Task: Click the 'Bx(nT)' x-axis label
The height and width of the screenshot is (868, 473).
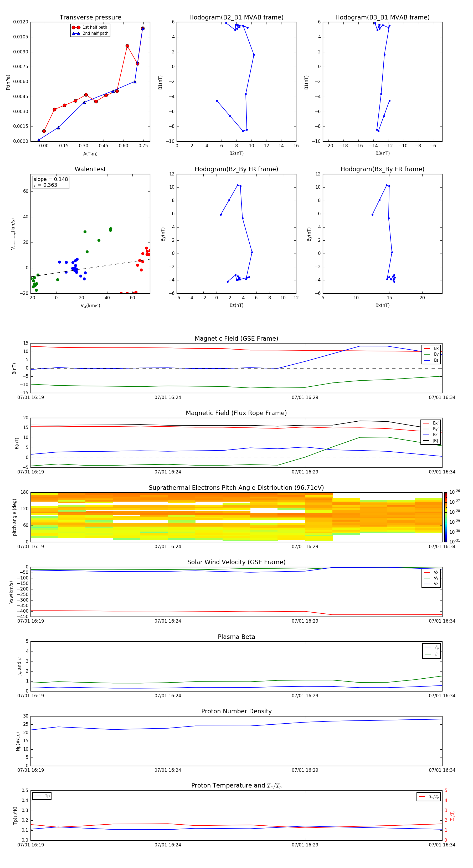Action: [382, 305]
